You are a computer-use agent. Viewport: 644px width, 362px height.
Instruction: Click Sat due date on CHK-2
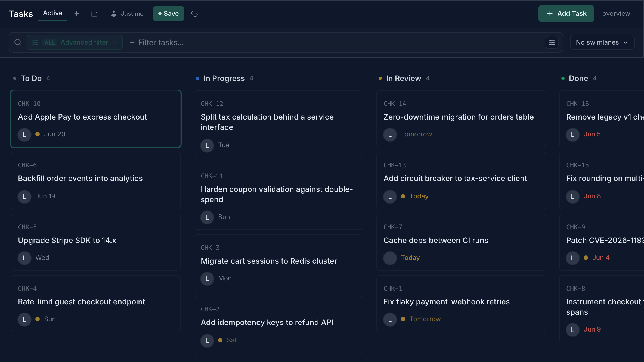[x=232, y=340]
